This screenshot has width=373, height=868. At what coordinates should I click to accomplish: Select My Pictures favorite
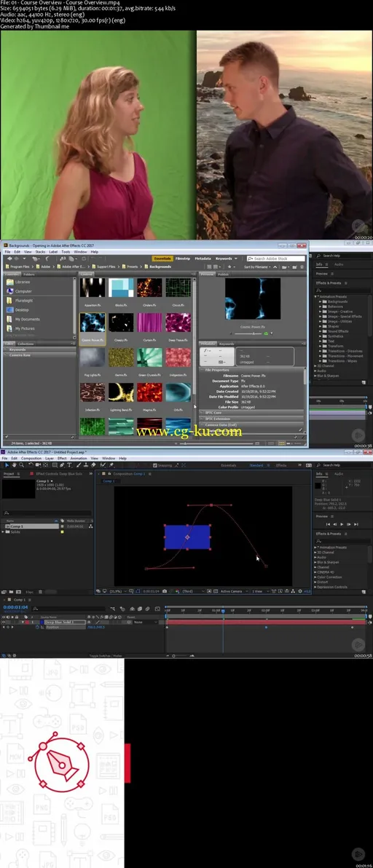coord(24,329)
